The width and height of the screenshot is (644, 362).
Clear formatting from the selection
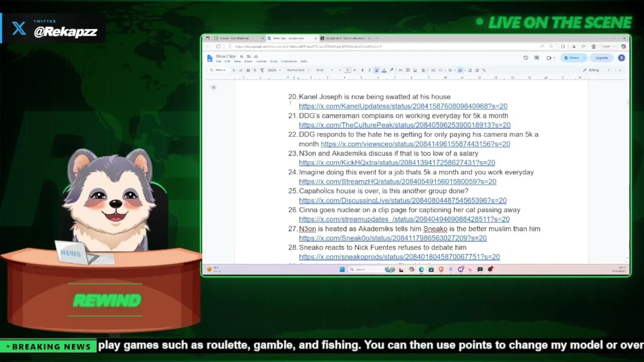coord(484,70)
